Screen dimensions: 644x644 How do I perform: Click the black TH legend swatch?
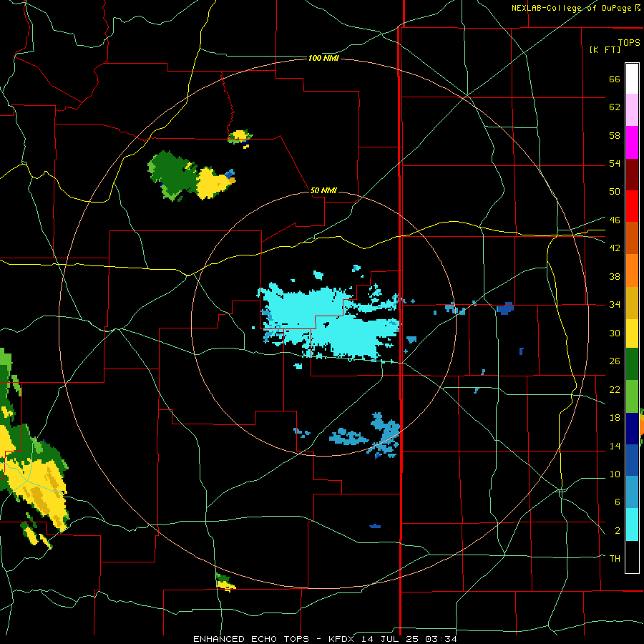coord(632,557)
